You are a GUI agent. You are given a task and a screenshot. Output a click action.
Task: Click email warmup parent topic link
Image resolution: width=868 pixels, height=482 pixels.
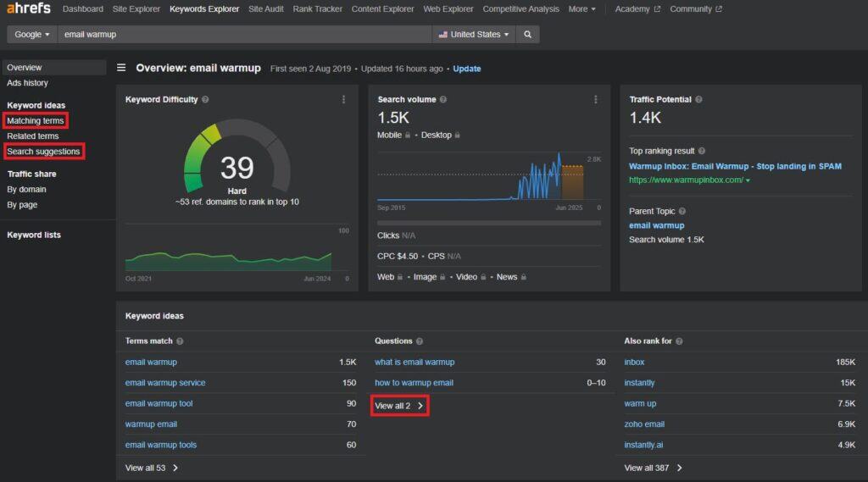click(x=657, y=225)
